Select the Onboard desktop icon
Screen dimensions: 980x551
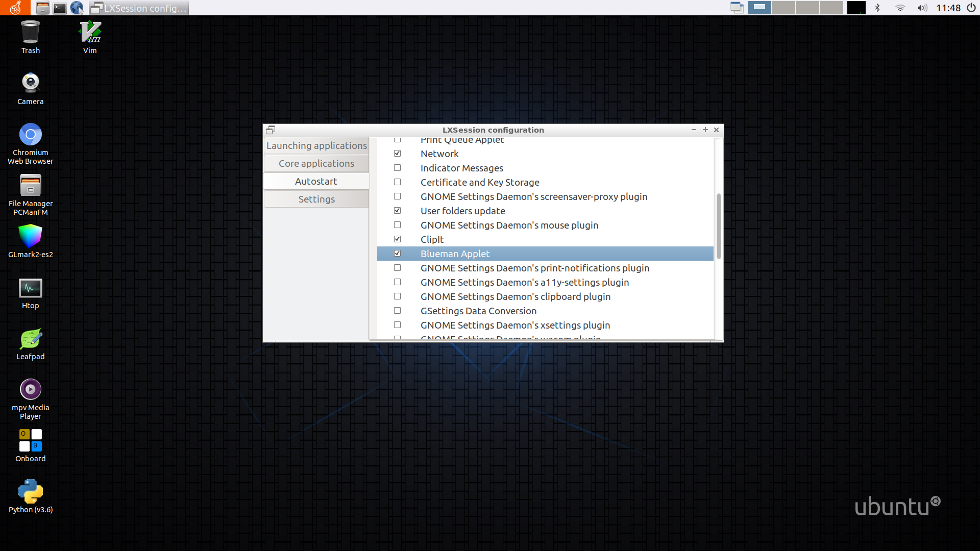tap(31, 445)
